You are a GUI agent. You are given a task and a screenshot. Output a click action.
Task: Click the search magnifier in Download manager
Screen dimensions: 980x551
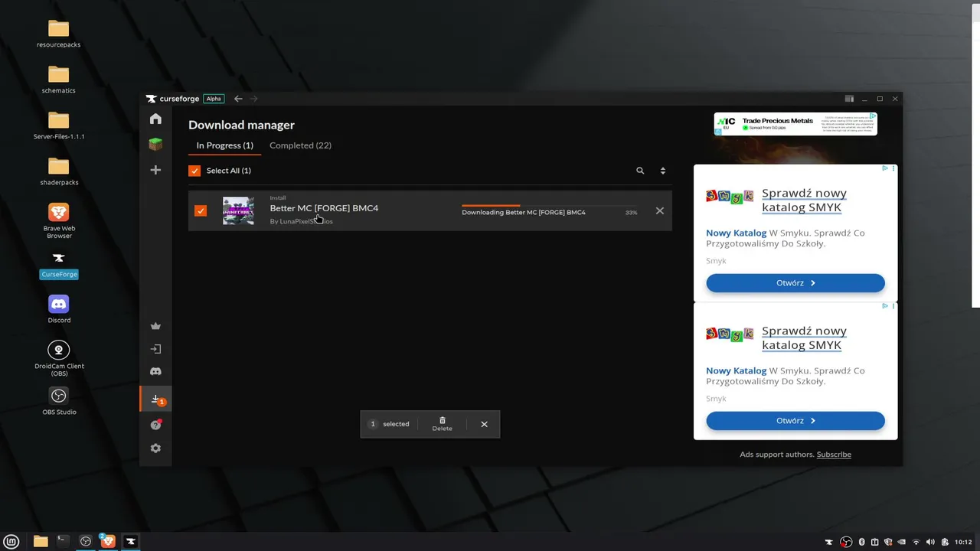(x=640, y=171)
